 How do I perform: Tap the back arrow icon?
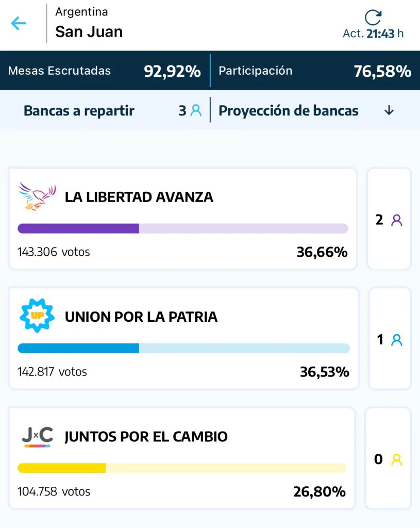[x=19, y=23]
